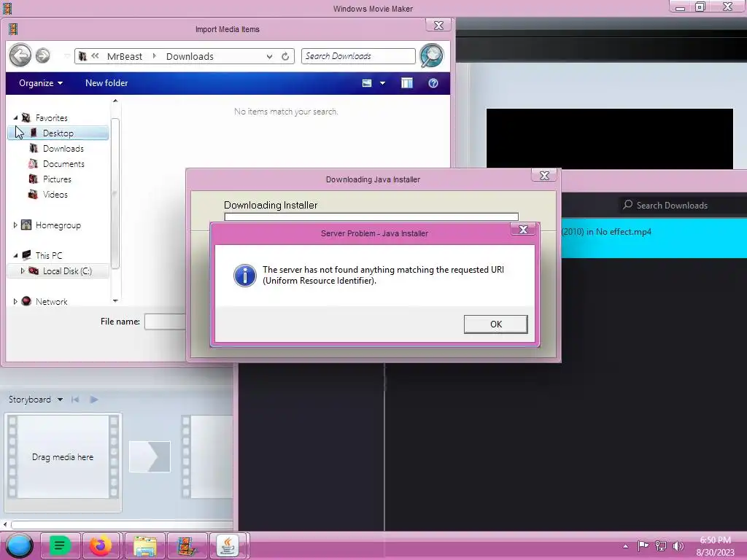
Task: Click the Downloading Installer progress bar
Action: 371,217
